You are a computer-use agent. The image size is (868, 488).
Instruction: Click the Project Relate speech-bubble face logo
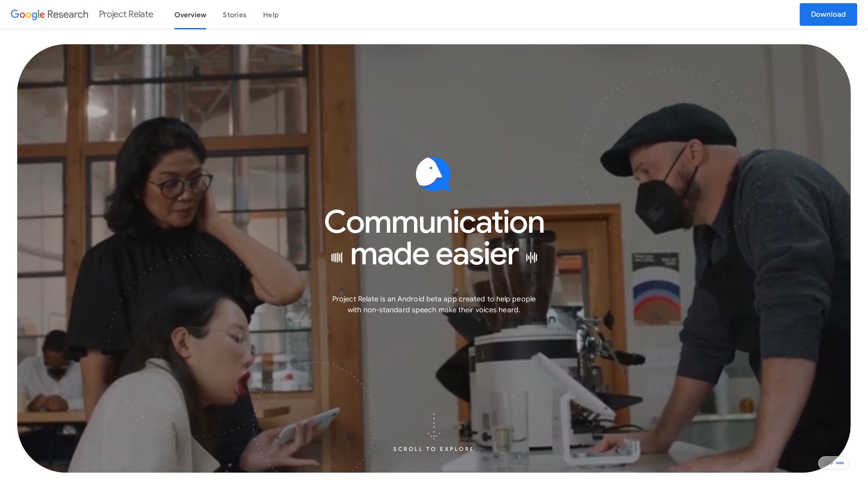pos(433,174)
